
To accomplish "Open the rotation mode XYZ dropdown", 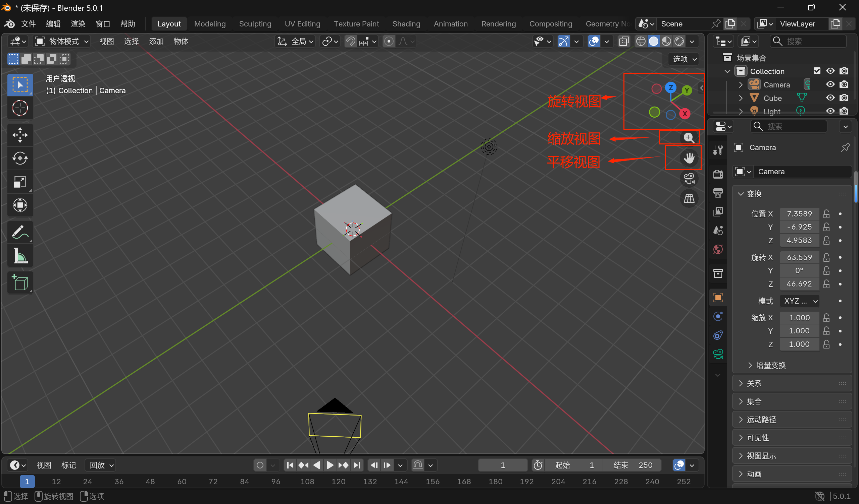I will [x=799, y=301].
